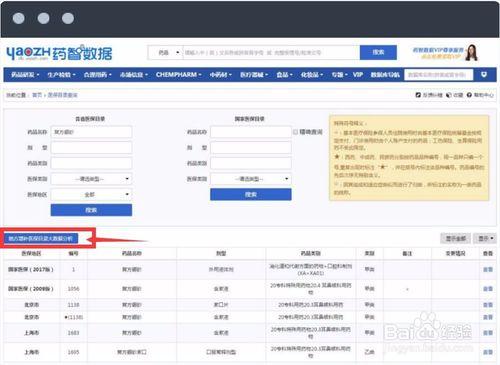500x365 pixels.
Task: Focus provincial drug category field
Action: pos(91,163)
